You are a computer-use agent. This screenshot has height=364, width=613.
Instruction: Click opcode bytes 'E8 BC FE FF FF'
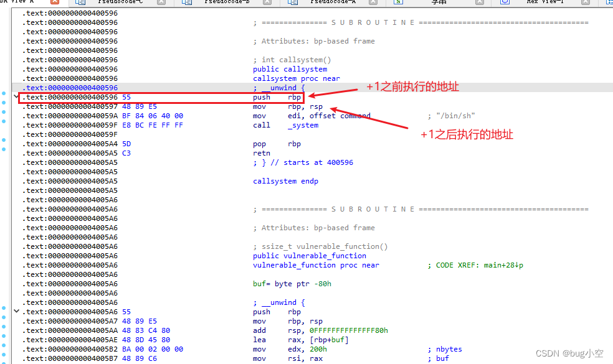153,125
